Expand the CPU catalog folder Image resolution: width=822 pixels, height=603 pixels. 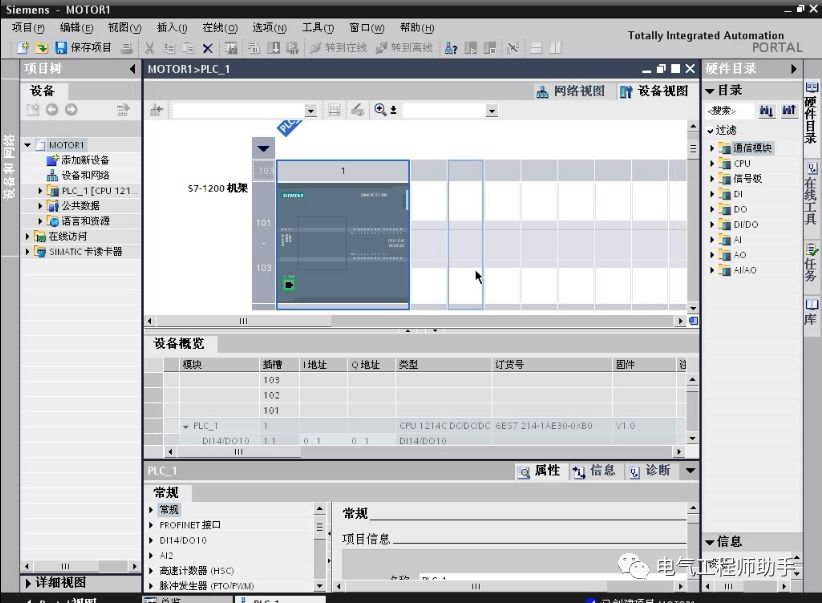tap(712, 164)
